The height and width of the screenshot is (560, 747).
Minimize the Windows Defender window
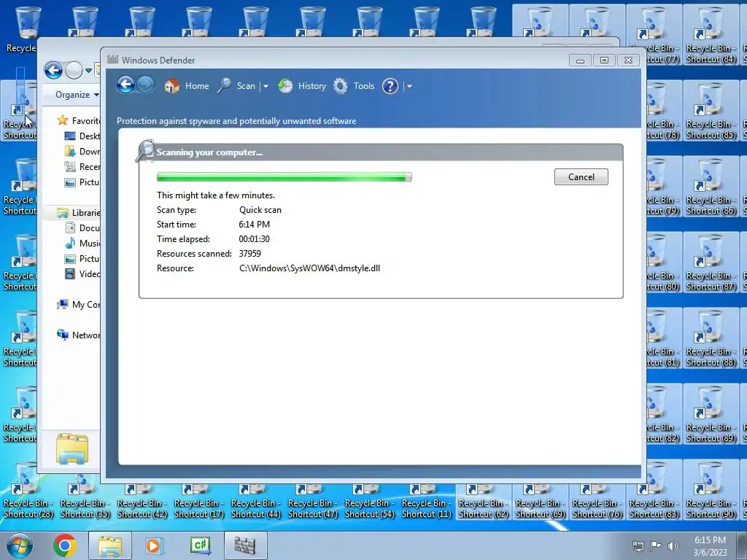tap(580, 60)
